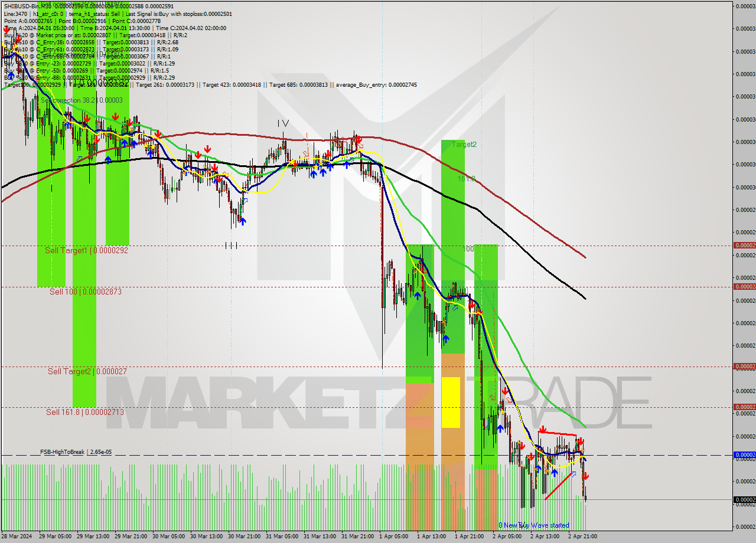The width and height of the screenshot is (756, 543).
Task: Click the '30 Mar 13:00' time axis label
Action: point(206,536)
